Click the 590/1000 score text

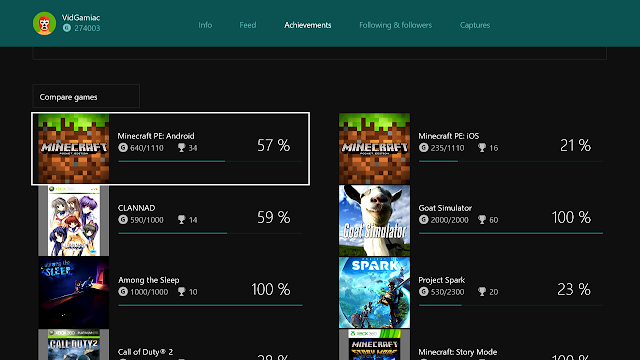pos(147,220)
